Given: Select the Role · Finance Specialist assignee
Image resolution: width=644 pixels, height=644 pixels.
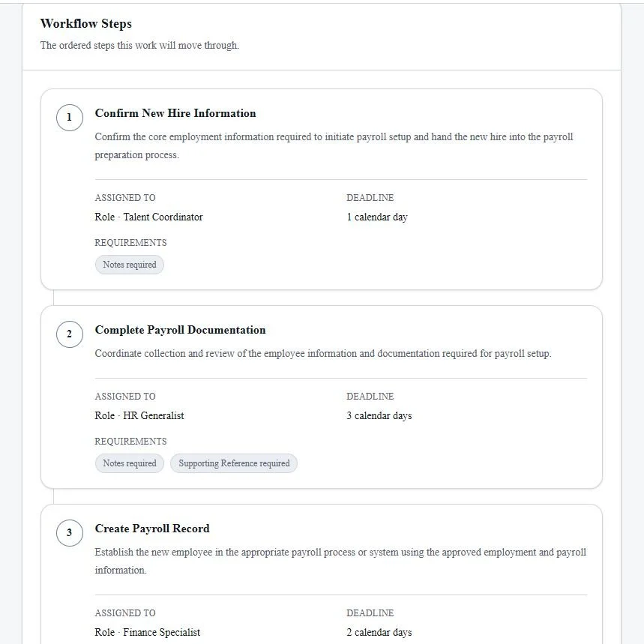Looking at the screenshot, I should pyautogui.click(x=148, y=632).
